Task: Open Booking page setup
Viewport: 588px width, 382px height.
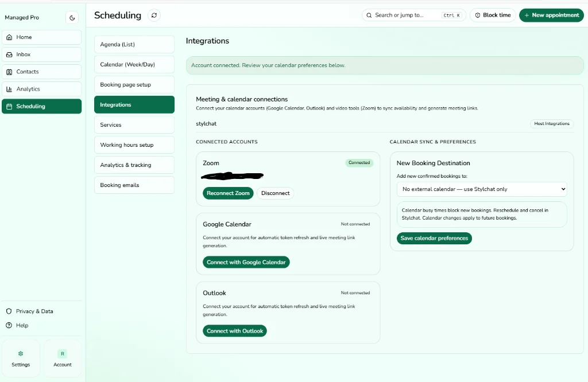Action: pos(134,85)
